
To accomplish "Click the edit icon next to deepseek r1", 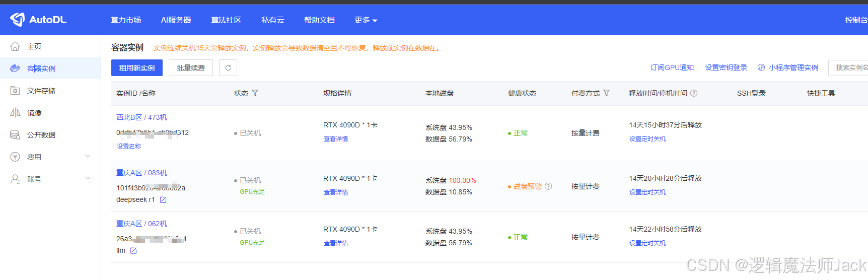I will click(x=163, y=200).
